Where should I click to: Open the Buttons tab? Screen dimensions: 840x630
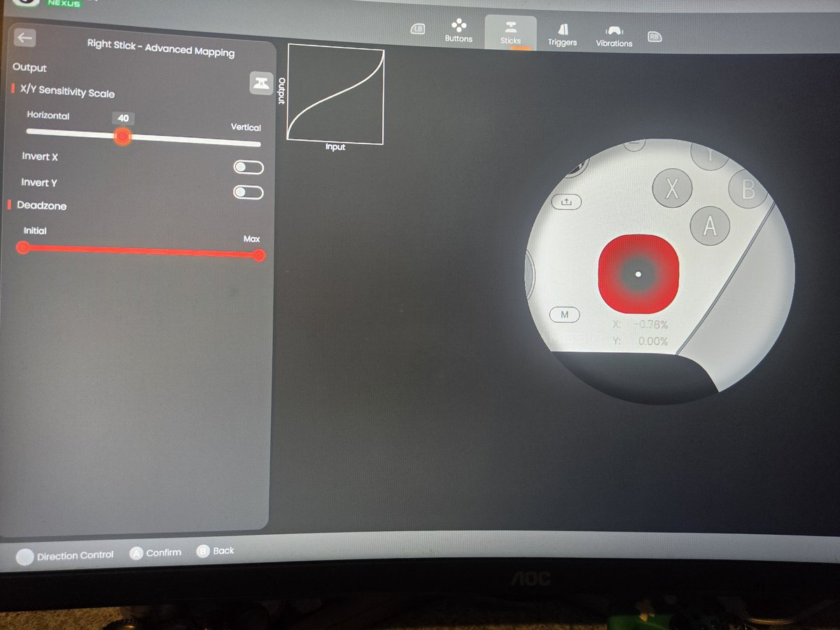[x=458, y=31]
